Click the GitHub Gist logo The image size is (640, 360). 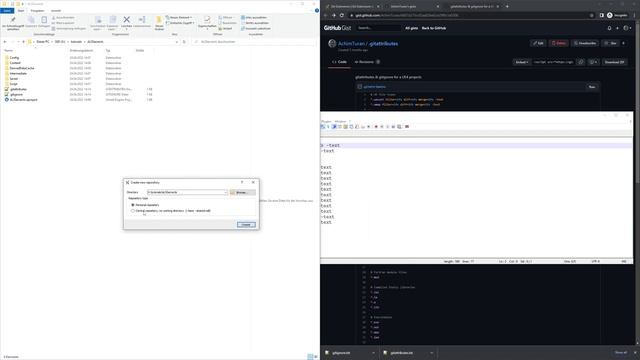click(337, 28)
